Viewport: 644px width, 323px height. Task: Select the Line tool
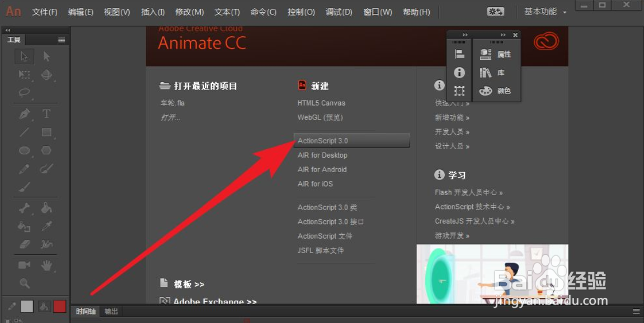click(x=24, y=132)
